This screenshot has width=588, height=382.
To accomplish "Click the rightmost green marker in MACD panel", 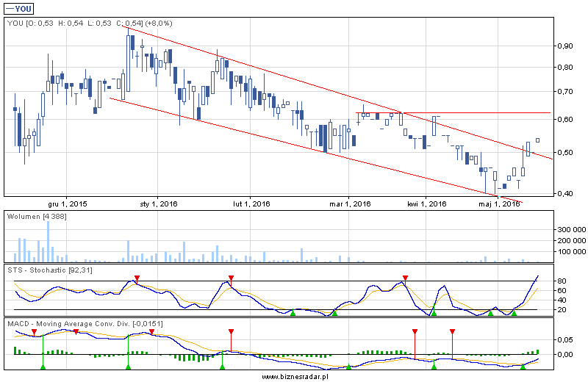I will (x=523, y=365).
